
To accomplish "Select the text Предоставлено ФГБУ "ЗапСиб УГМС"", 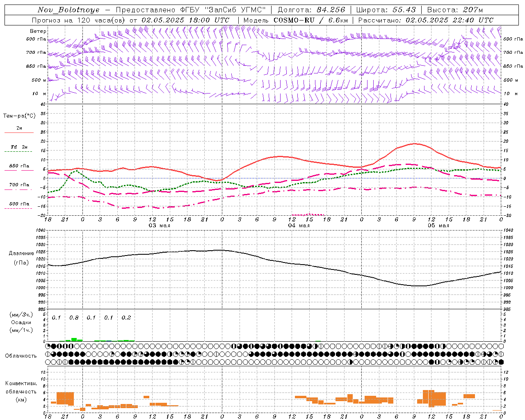I will pos(191,10).
